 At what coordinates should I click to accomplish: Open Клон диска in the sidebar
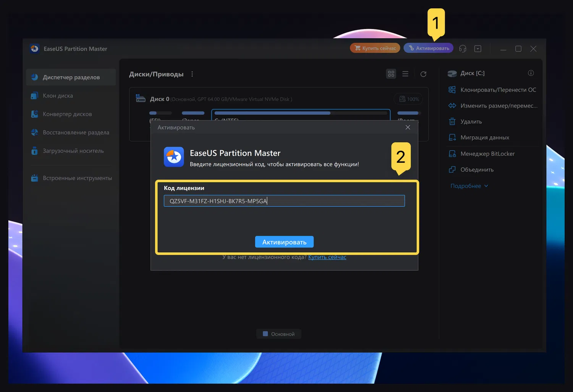click(71, 95)
